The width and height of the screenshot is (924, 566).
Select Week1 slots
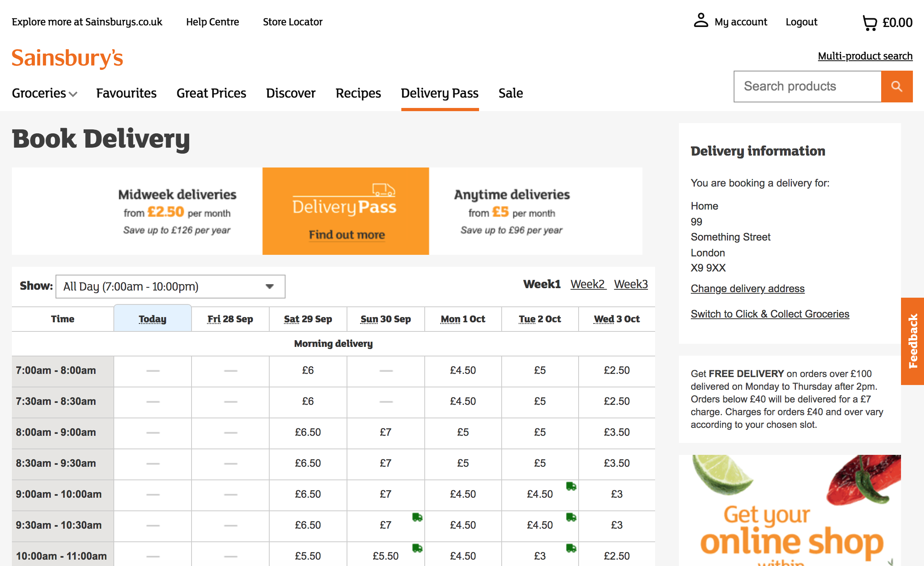pos(542,284)
